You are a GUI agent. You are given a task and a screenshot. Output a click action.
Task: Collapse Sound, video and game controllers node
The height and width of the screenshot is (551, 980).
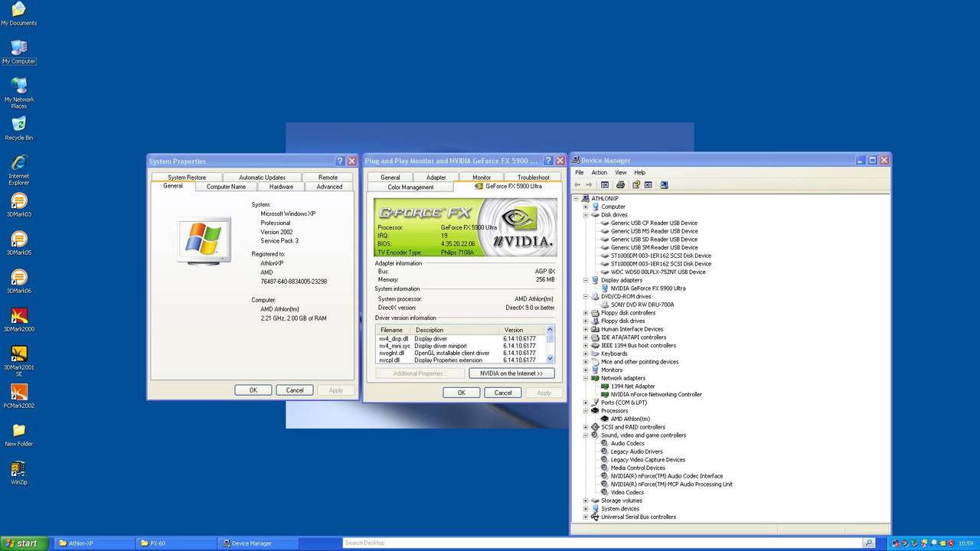(586, 435)
